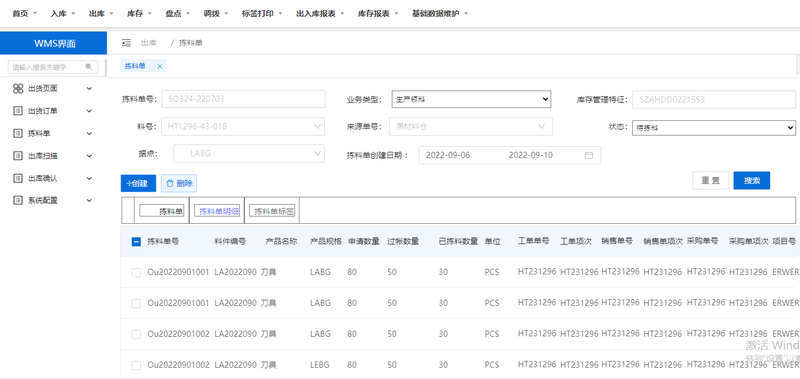This screenshot has width=800, height=379.
Task: Click the 拣料单号 column header
Action: [x=163, y=242]
